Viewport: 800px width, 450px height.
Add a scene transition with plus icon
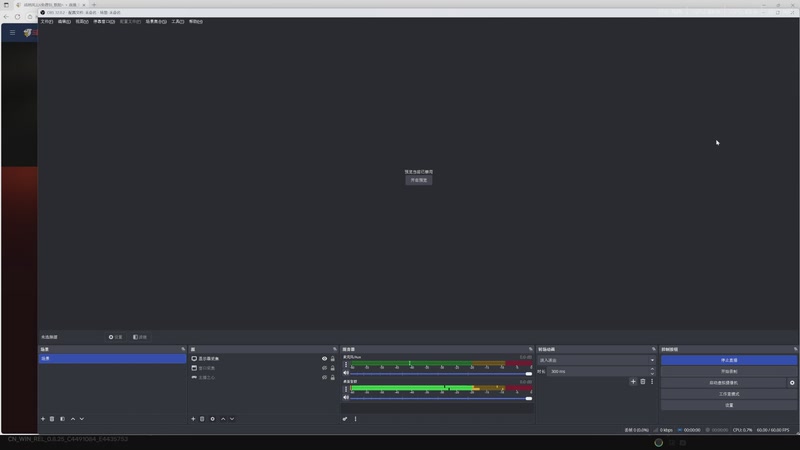(x=633, y=382)
